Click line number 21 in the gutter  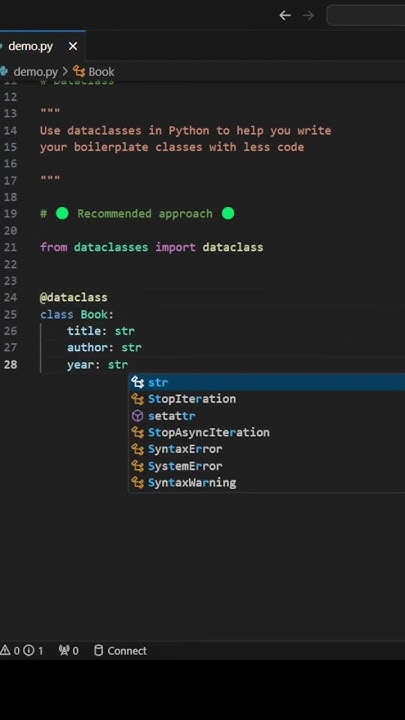pos(11,248)
